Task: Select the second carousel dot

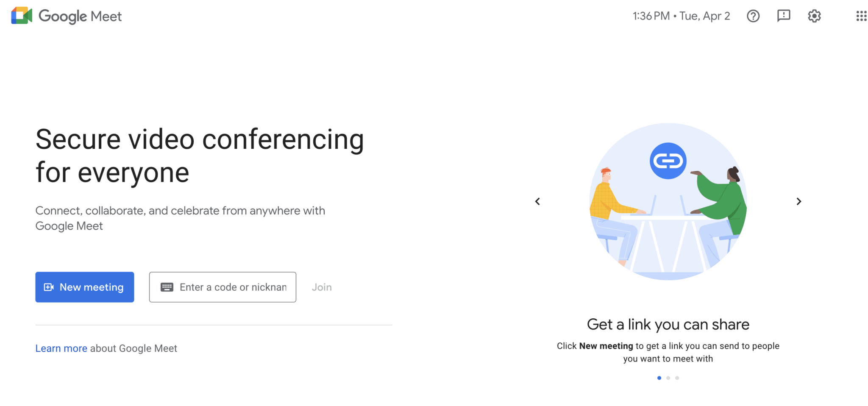Action: [x=668, y=378]
